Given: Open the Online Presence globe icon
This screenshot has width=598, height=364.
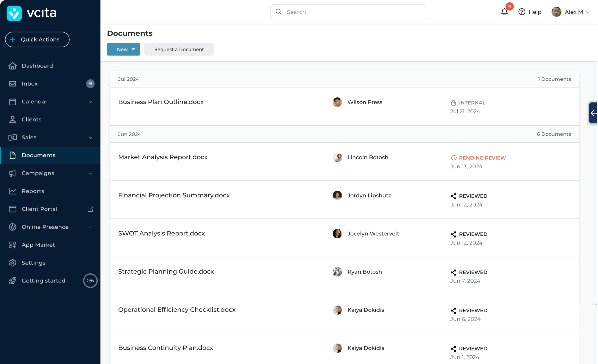Looking at the screenshot, I should coord(13,227).
